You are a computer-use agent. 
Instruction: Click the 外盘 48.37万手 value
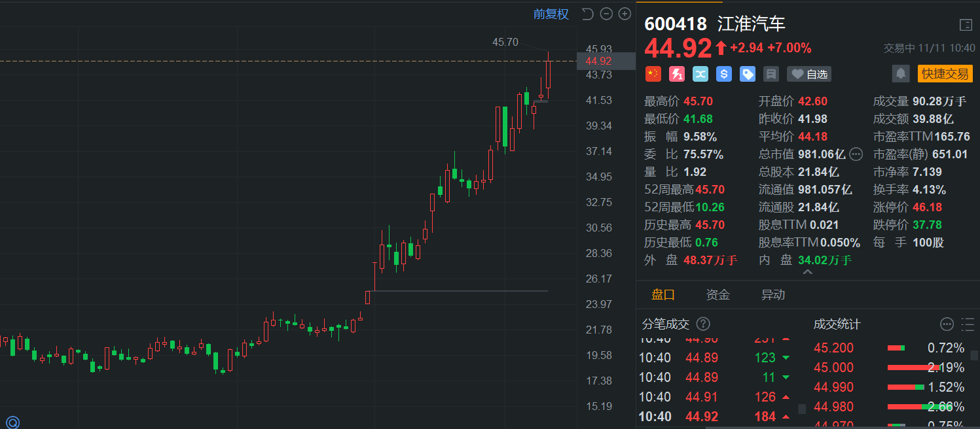pyautogui.click(x=710, y=260)
